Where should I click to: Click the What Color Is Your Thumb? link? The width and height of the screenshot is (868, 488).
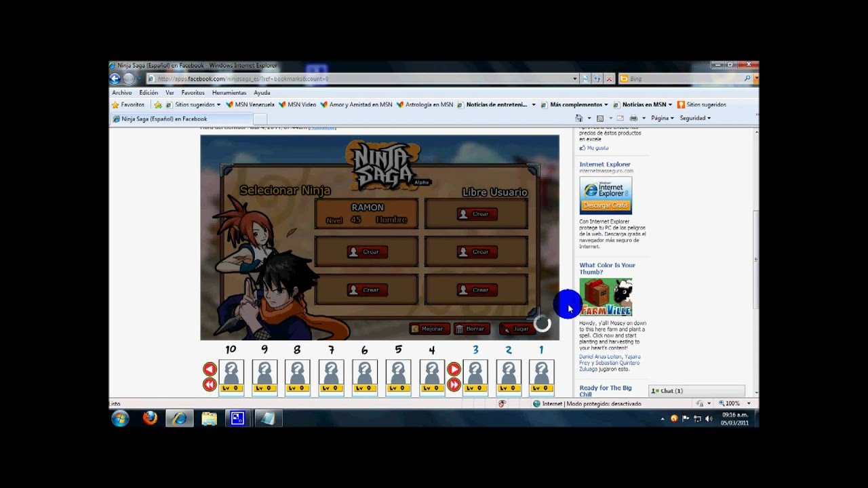click(x=607, y=268)
